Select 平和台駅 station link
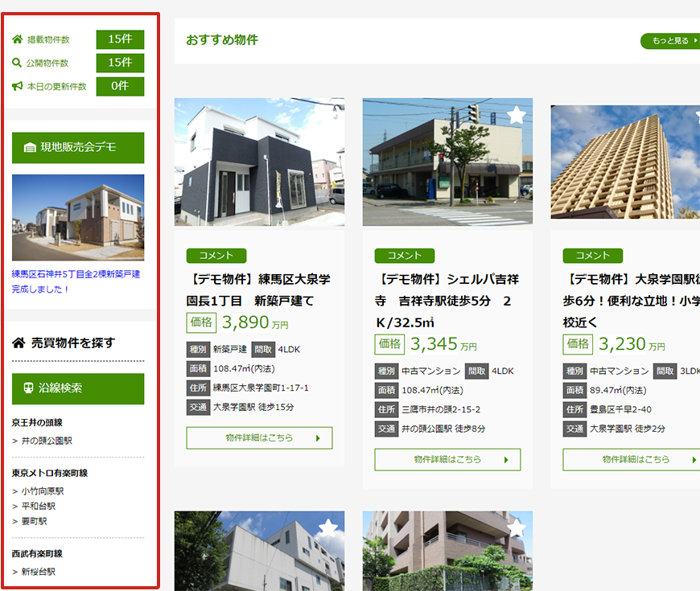 pos(39,507)
